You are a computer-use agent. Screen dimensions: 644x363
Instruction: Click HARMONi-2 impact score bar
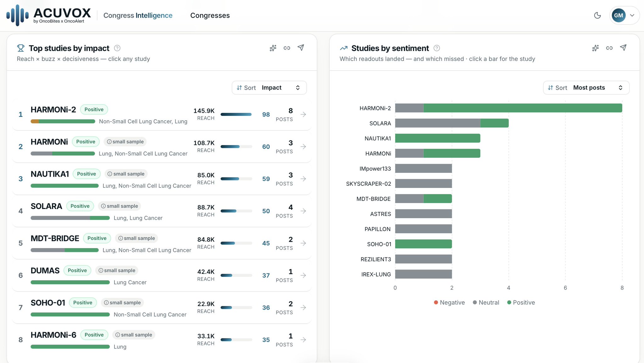pos(236,115)
